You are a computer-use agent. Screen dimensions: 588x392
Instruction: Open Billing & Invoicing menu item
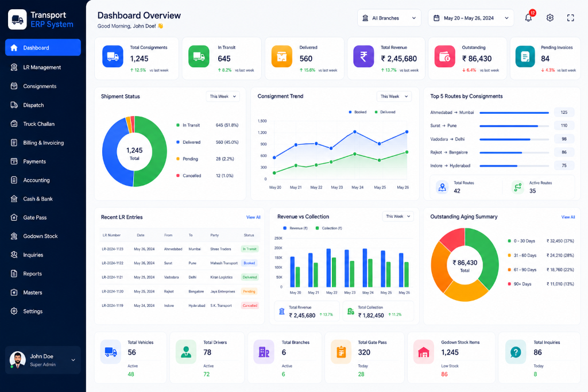43,143
